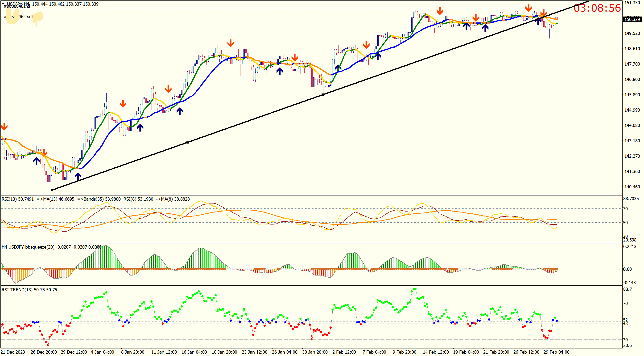Click the rightmost red down arrow signal
The image size is (644, 356).
(x=544, y=13)
